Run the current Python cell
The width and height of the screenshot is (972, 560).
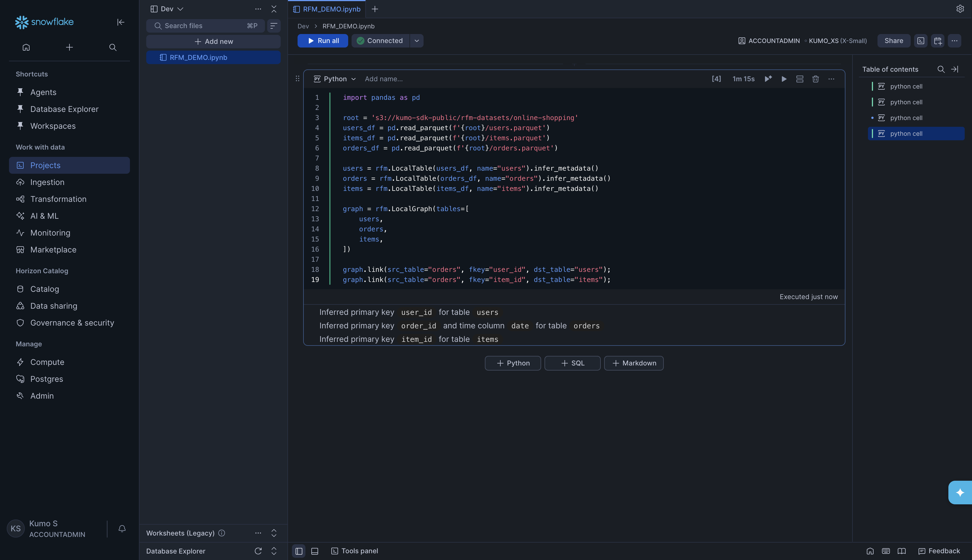(x=784, y=79)
